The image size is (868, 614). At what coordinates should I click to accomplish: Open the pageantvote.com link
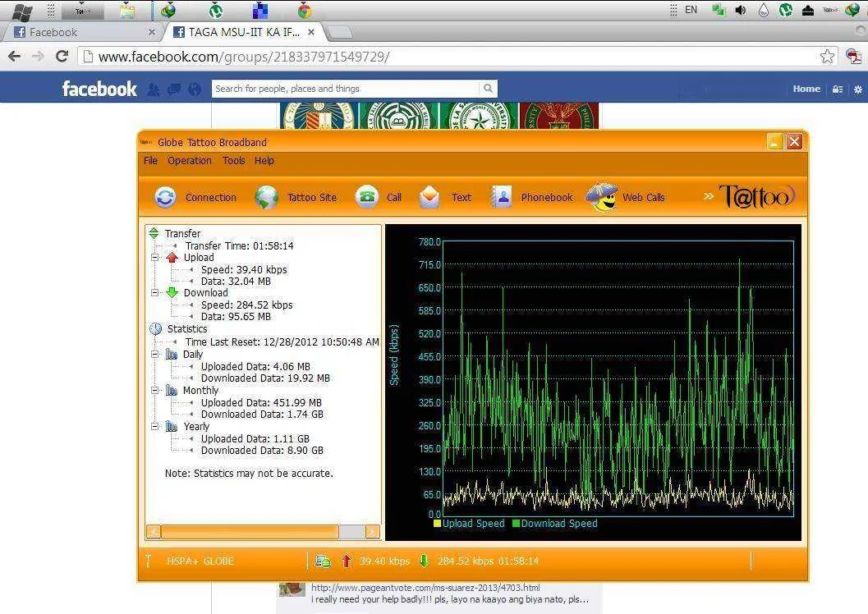pos(425,588)
